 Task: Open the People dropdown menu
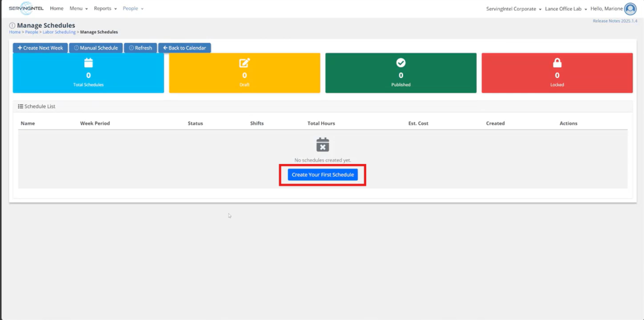[x=133, y=9]
